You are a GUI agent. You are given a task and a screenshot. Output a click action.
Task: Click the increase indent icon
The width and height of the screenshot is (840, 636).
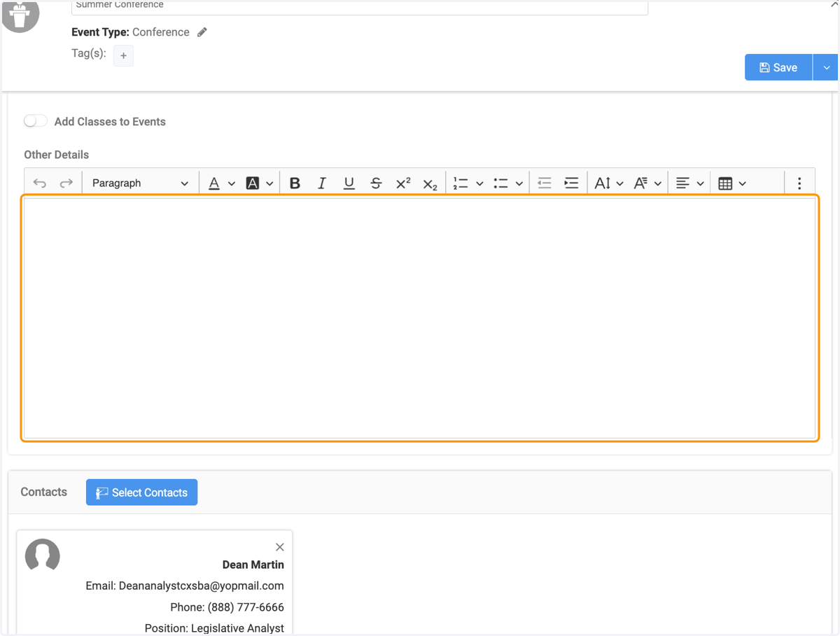(x=571, y=183)
